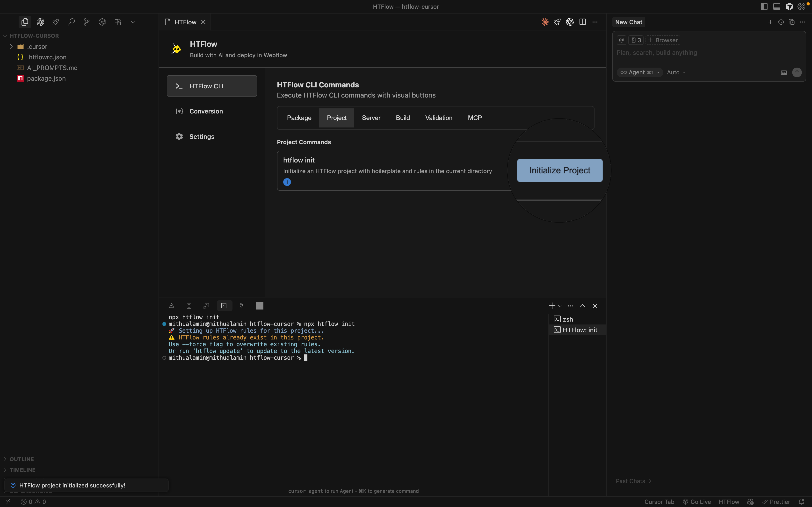The image size is (812, 507).
Task: View chat history via clock icon
Action: [781, 22]
